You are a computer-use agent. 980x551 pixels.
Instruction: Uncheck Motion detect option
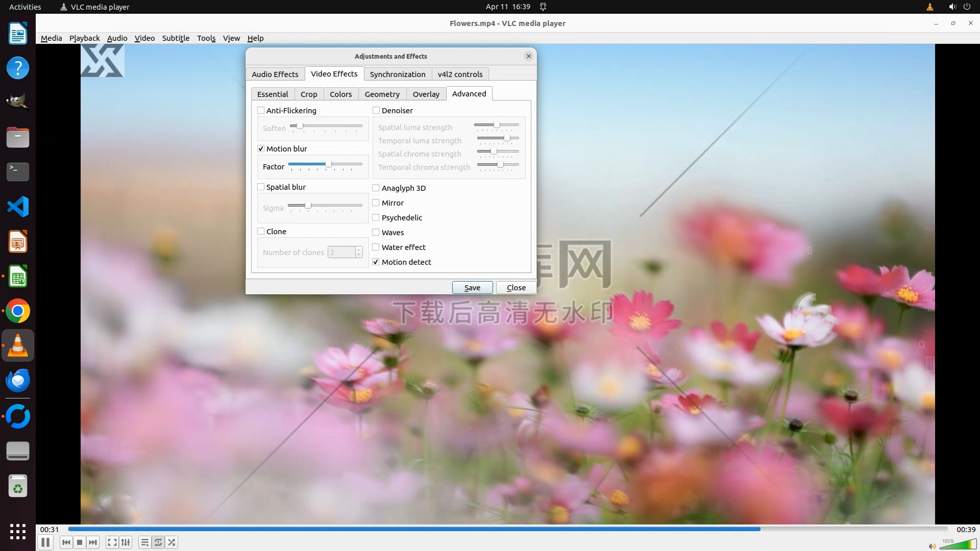pos(376,262)
